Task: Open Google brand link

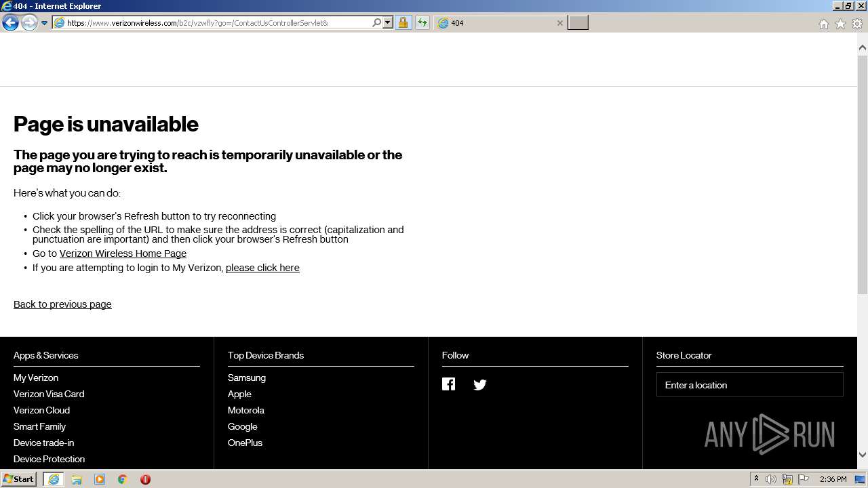Action: point(243,426)
